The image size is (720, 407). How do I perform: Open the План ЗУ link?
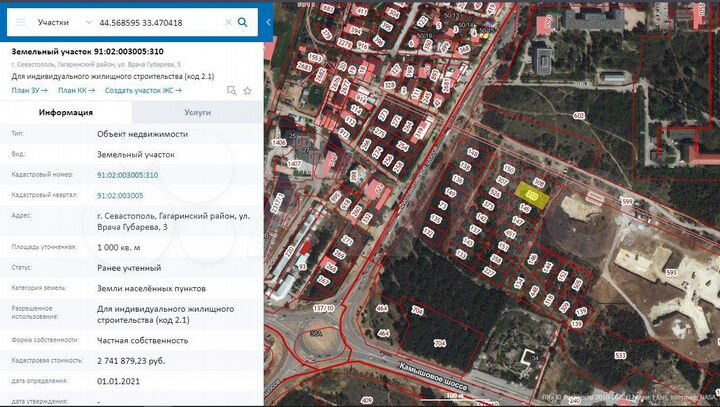(29, 90)
